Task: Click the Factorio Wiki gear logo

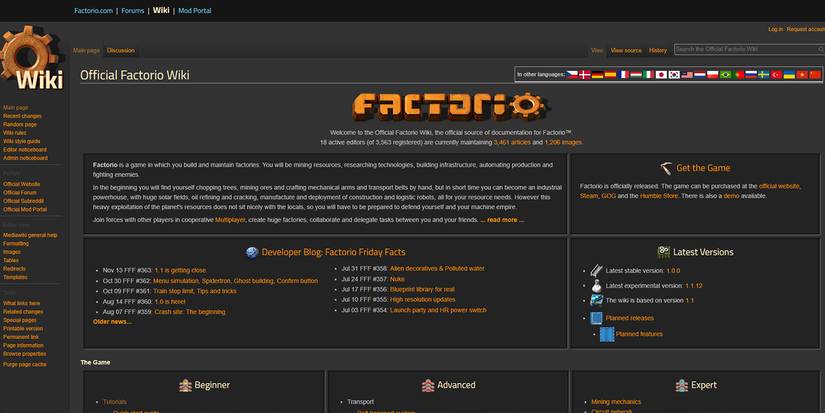Action: tap(35, 62)
